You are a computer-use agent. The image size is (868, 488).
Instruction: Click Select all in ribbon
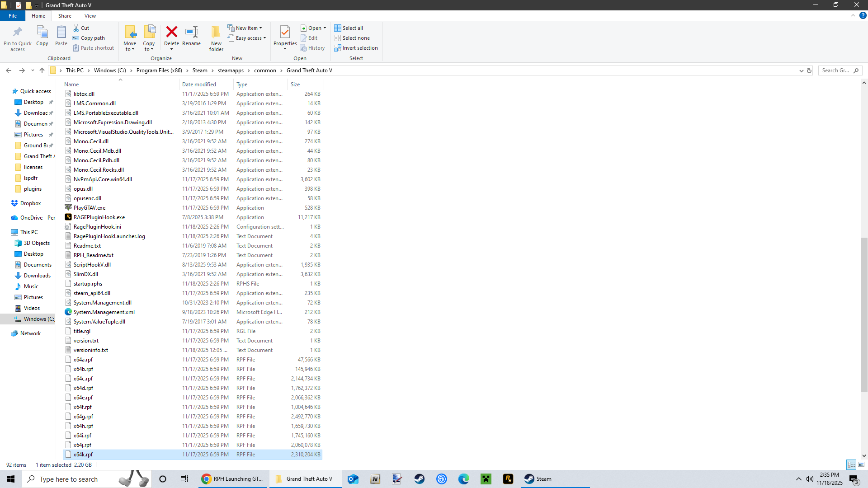349,28
